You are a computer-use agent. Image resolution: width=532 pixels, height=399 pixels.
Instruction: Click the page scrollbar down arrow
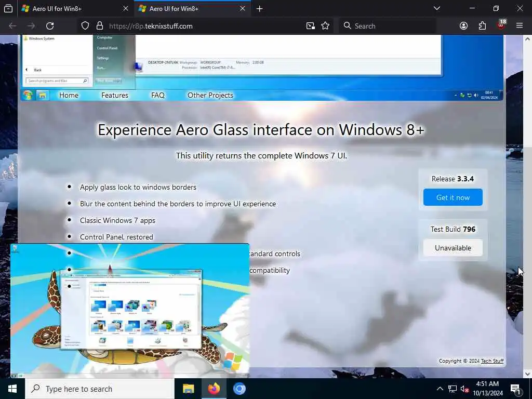point(528,374)
